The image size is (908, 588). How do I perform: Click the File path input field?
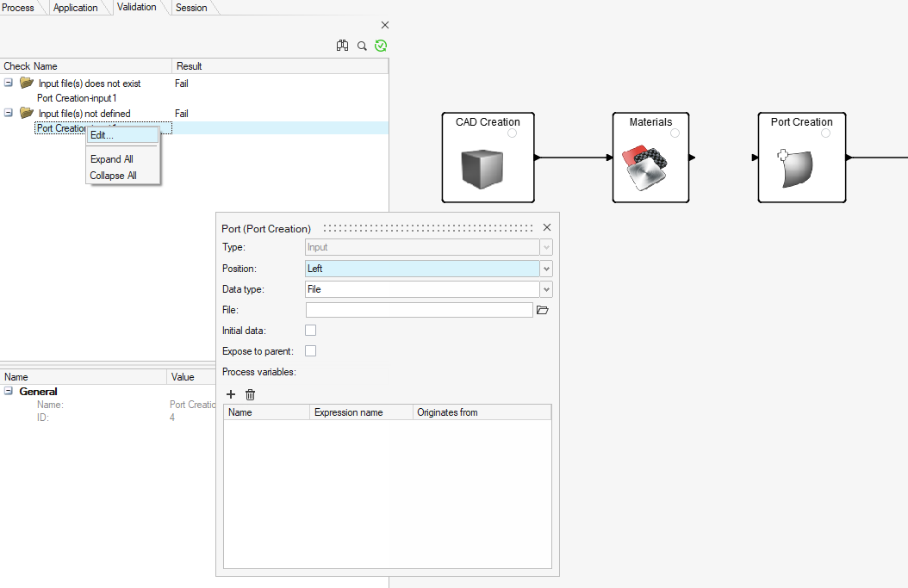(419, 310)
